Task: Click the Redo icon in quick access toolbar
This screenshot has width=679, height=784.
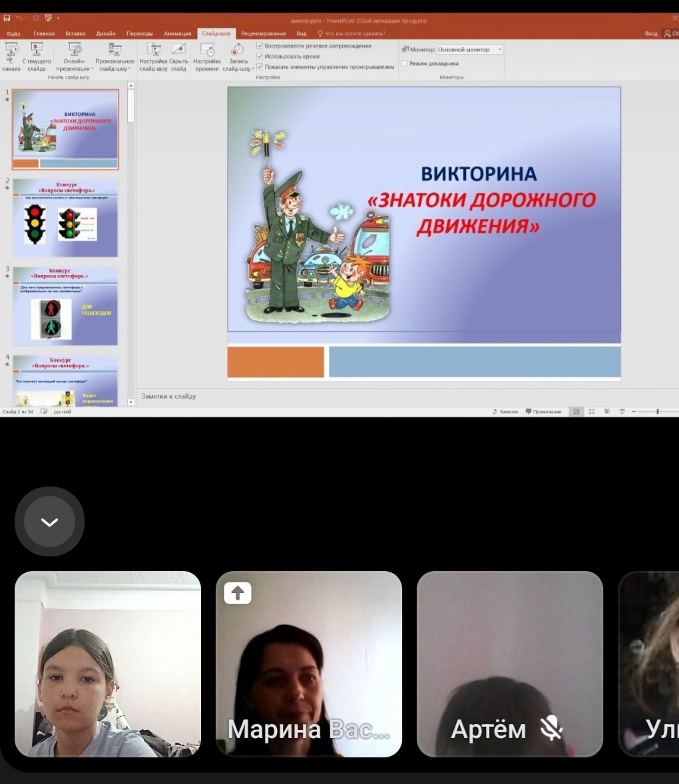Action: coord(35,18)
